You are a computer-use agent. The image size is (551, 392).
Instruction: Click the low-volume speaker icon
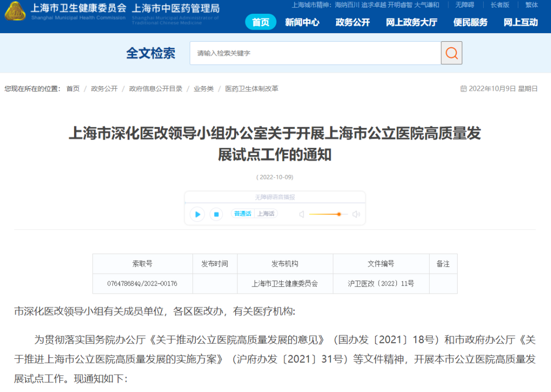[302, 214]
